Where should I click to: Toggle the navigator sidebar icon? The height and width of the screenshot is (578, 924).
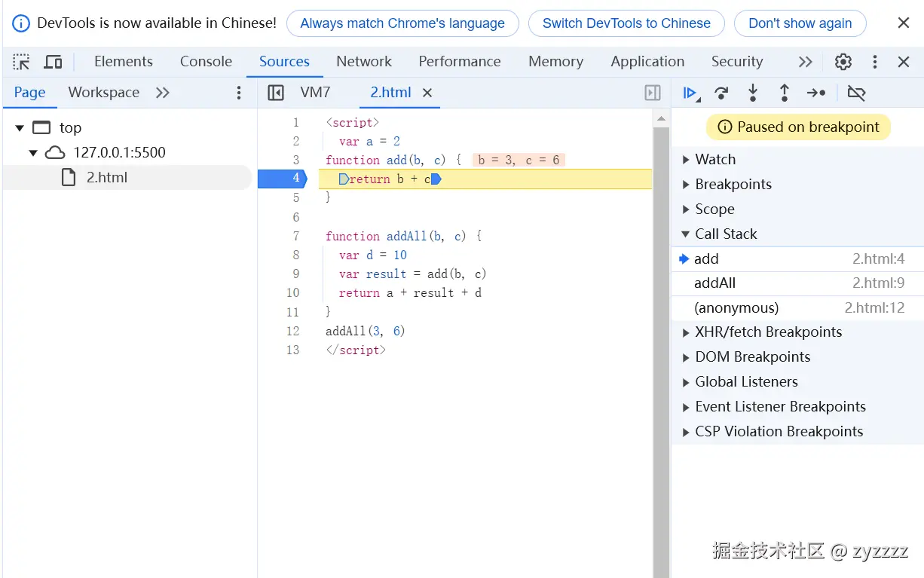pyautogui.click(x=276, y=93)
